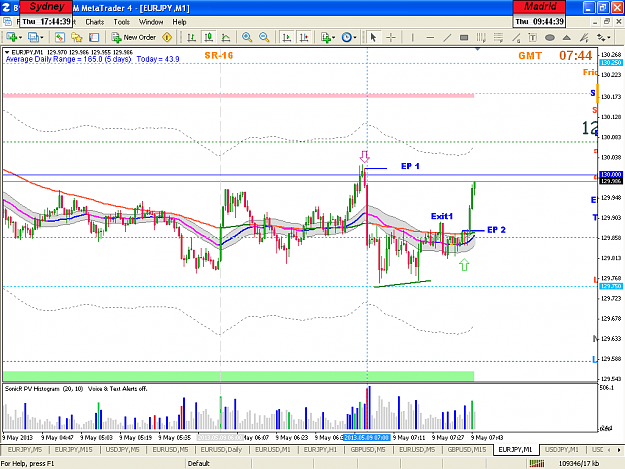
Task: Expand the Arrows tool dropdown arrow
Action: tap(608, 38)
